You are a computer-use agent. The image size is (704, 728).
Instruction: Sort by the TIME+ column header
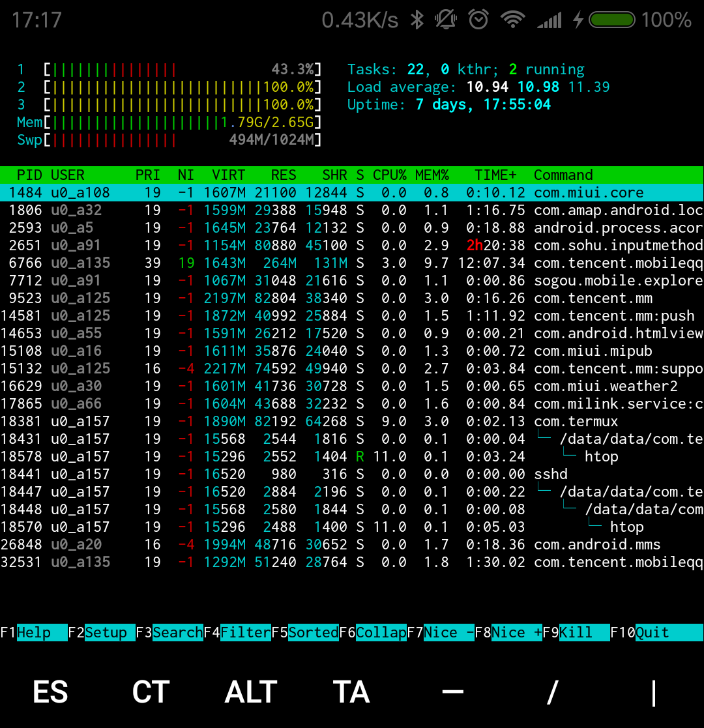pos(495,175)
